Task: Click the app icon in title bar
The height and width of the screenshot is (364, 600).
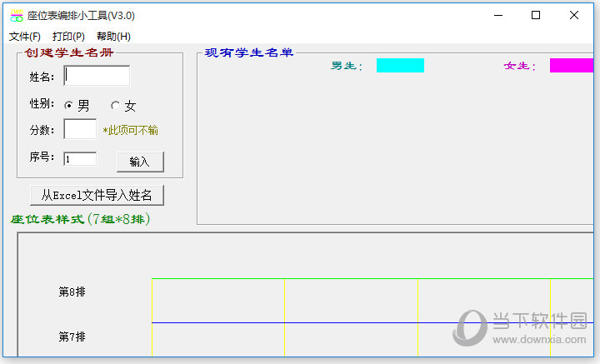Action: [17, 16]
